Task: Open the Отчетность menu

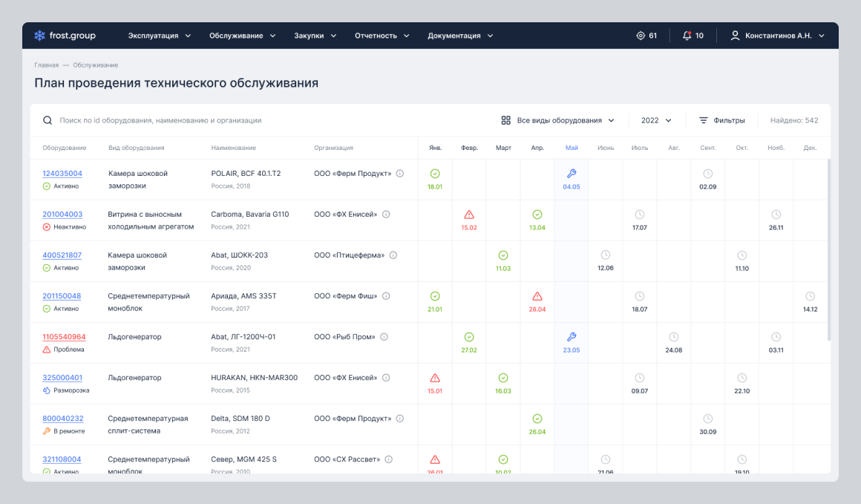Action: pos(382,36)
